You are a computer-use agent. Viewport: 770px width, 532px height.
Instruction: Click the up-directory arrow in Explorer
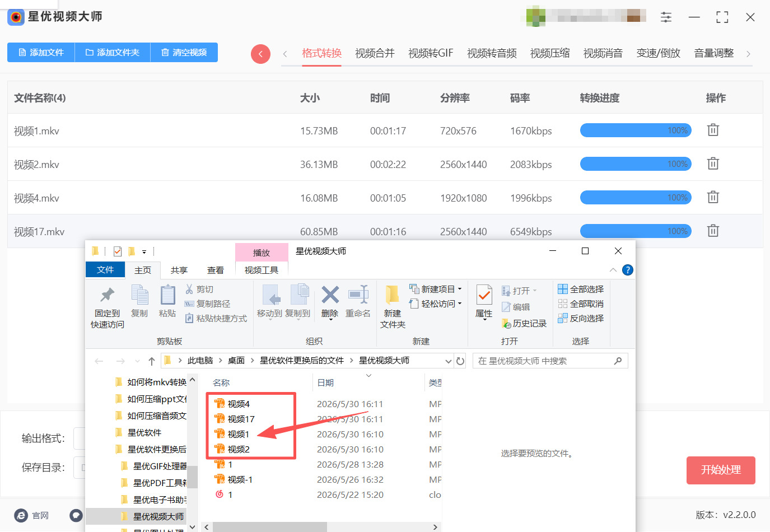tap(151, 361)
